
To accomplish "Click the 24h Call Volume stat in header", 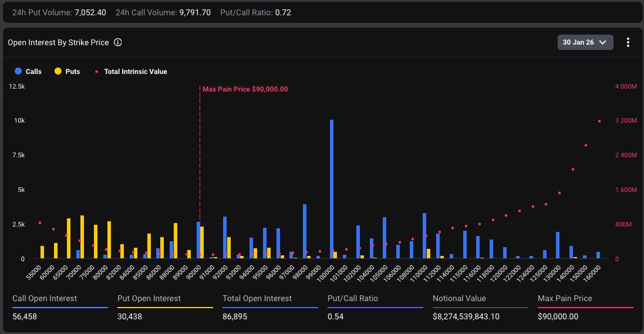I will [163, 12].
